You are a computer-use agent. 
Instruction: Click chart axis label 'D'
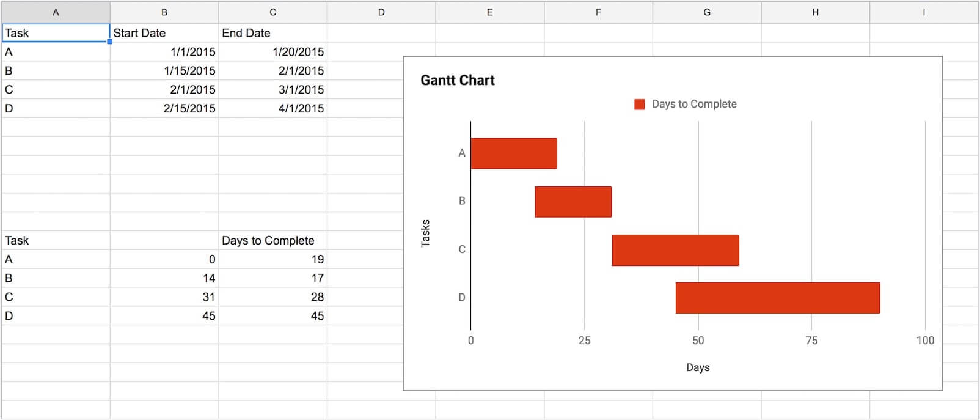(462, 298)
